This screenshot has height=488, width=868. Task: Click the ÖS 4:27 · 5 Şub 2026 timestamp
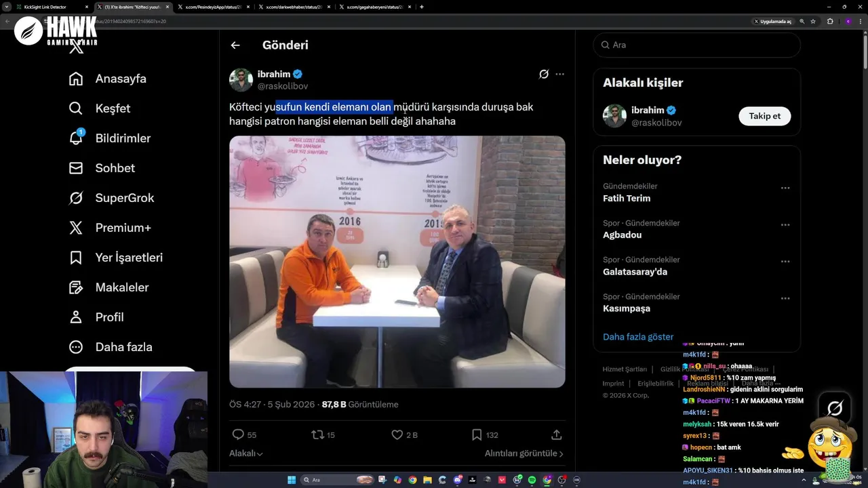[272, 405]
